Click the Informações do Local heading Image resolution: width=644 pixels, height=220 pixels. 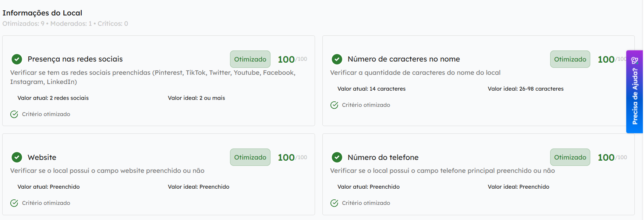click(x=42, y=13)
